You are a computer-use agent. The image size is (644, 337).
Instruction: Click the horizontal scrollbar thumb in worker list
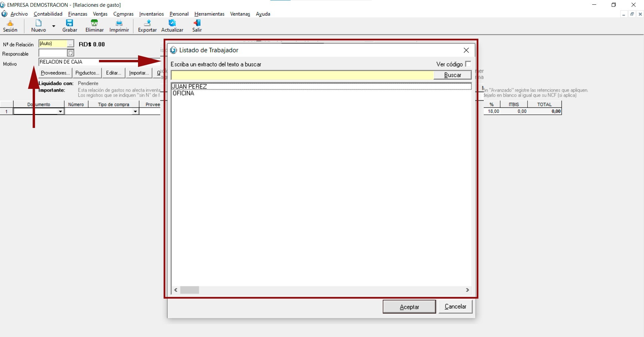click(190, 290)
